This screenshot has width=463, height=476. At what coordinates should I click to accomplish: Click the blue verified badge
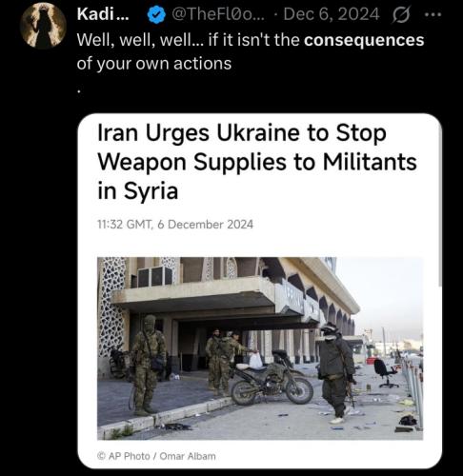point(156,14)
